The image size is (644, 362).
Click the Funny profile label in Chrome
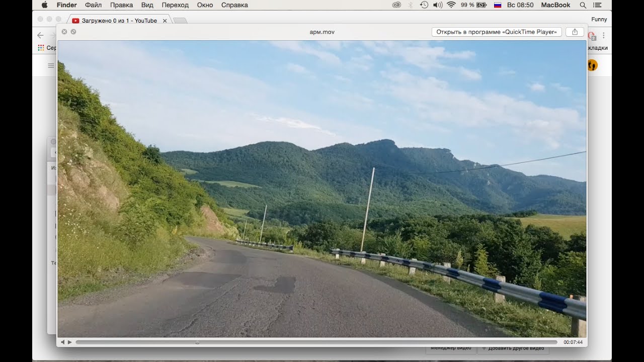[x=599, y=20]
